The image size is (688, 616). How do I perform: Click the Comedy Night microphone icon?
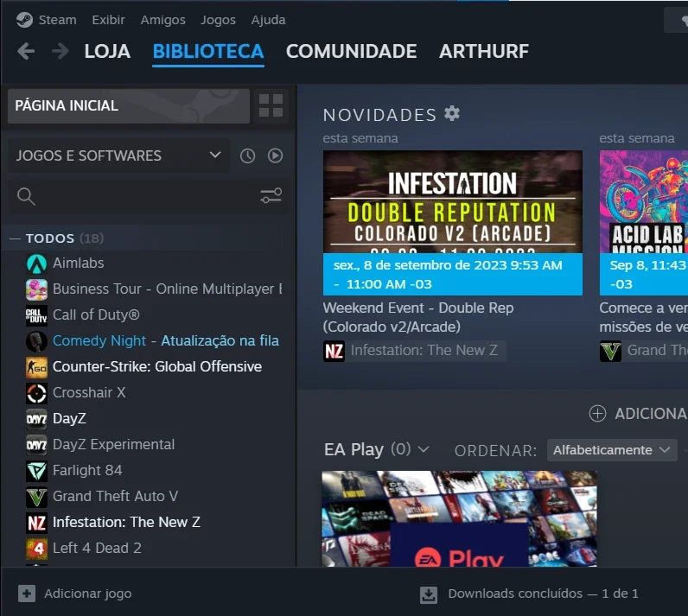36,341
